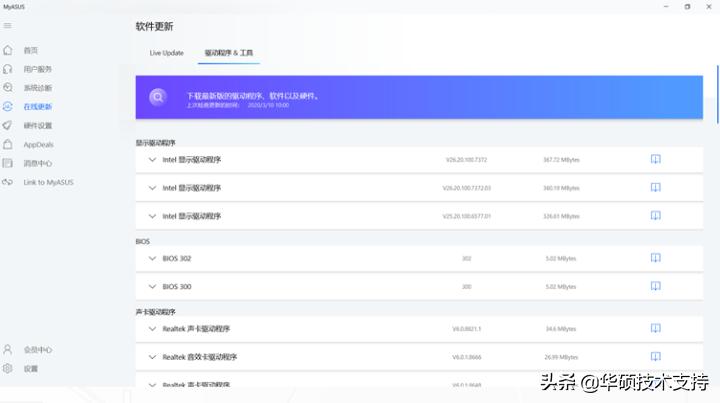This screenshot has width=720, height=403.
Task: Click the MyASUS window title text
Action: pos(14,7)
